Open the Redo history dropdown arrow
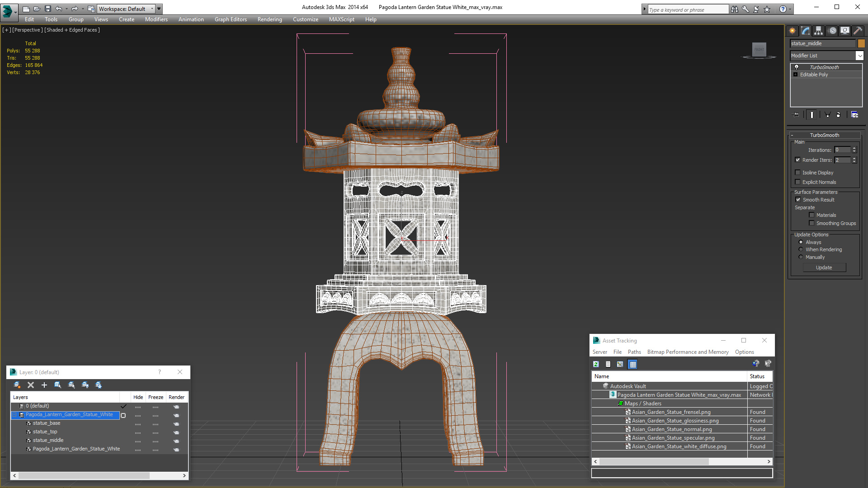The height and width of the screenshot is (488, 868). click(83, 9)
